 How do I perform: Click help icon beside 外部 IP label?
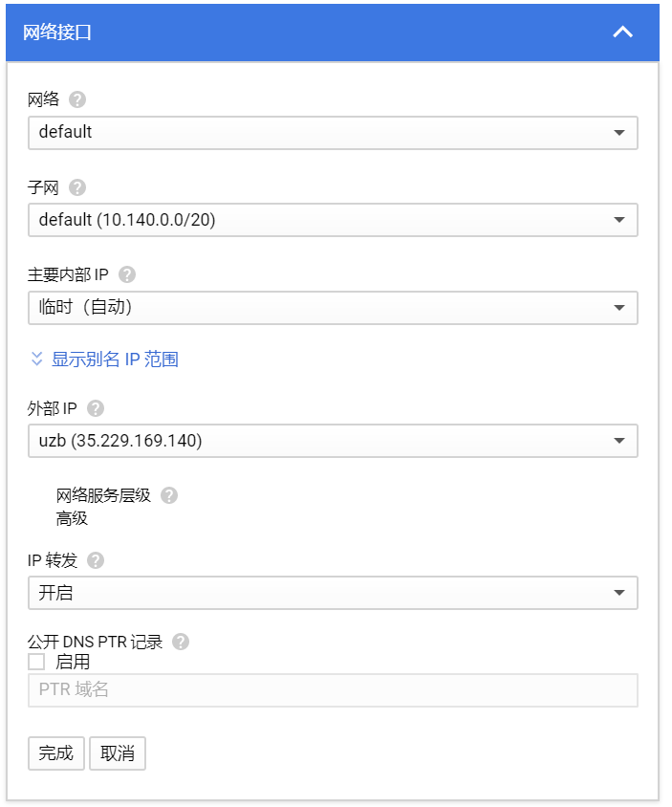[96, 408]
